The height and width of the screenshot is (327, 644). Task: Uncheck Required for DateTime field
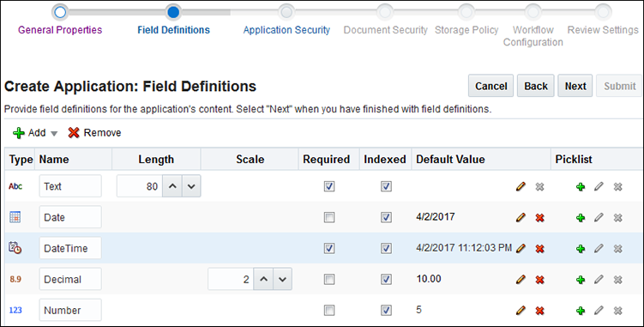coord(329,248)
